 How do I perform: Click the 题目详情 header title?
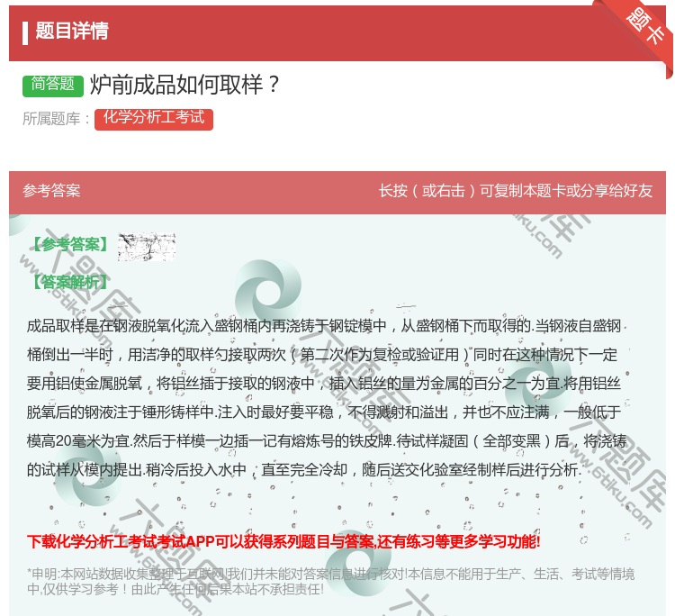click(72, 31)
